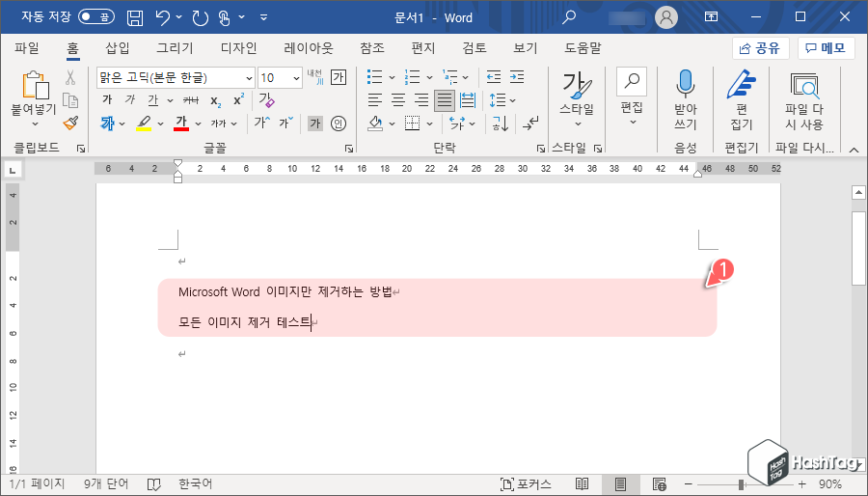Expand the Styles gallery dropdown
The height and width of the screenshot is (496, 868).
click(578, 123)
